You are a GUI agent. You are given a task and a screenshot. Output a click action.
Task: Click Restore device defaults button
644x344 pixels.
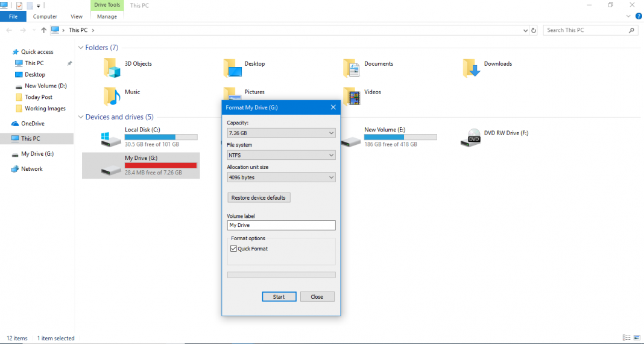[259, 198]
